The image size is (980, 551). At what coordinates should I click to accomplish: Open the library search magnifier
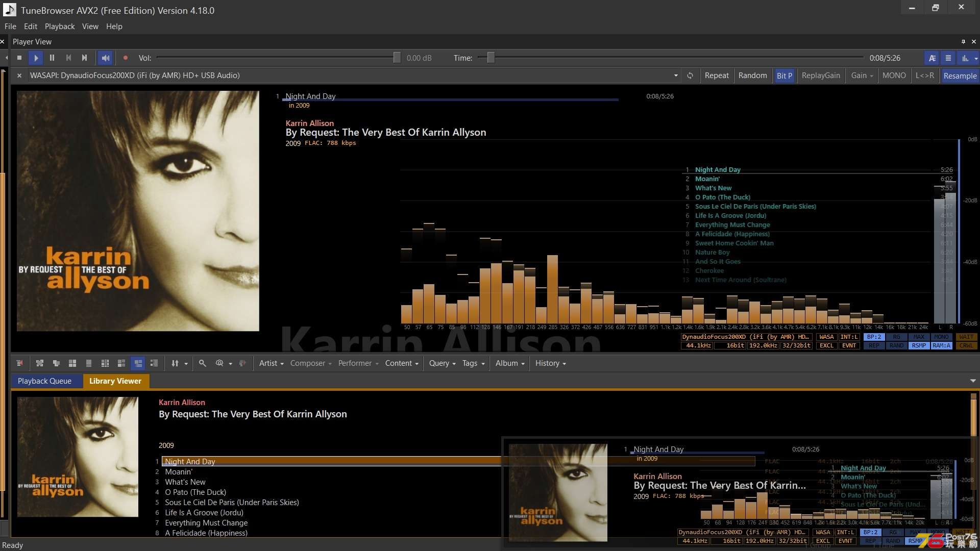pyautogui.click(x=203, y=363)
